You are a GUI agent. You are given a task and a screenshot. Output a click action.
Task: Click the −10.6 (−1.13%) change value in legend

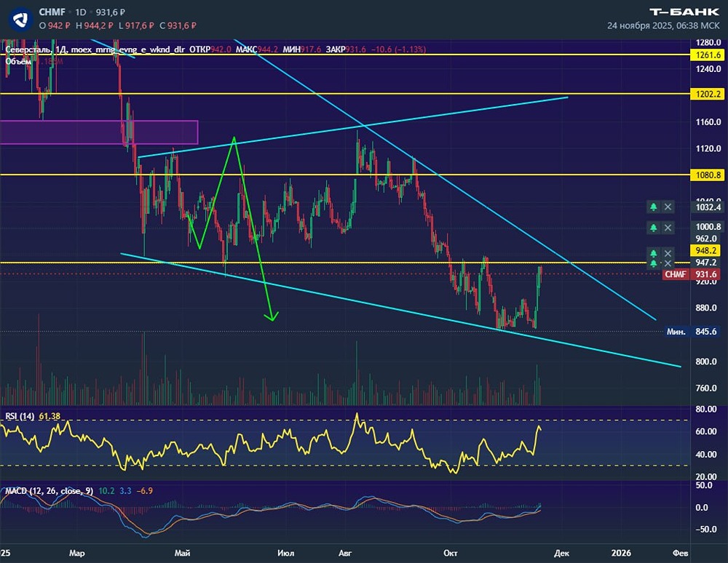click(398, 49)
